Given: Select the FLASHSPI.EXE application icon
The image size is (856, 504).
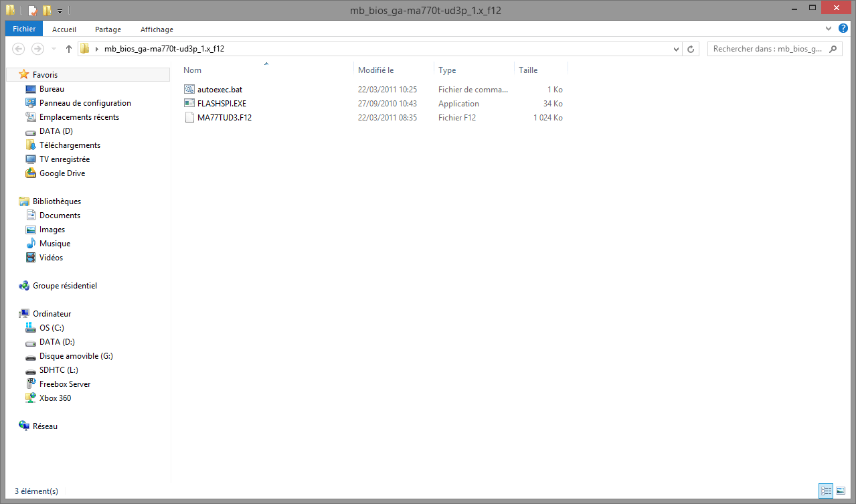Looking at the screenshot, I should pyautogui.click(x=189, y=103).
